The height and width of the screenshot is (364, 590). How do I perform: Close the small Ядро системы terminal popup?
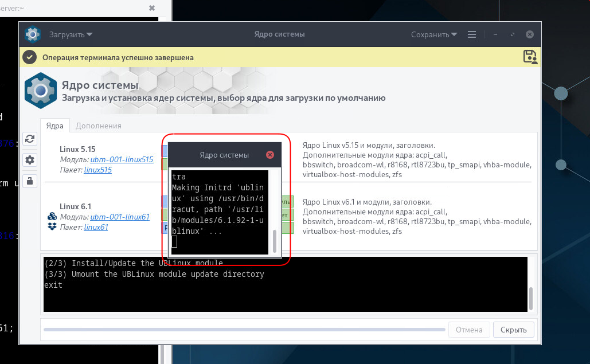pyautogui.click(x=270, y=155)
